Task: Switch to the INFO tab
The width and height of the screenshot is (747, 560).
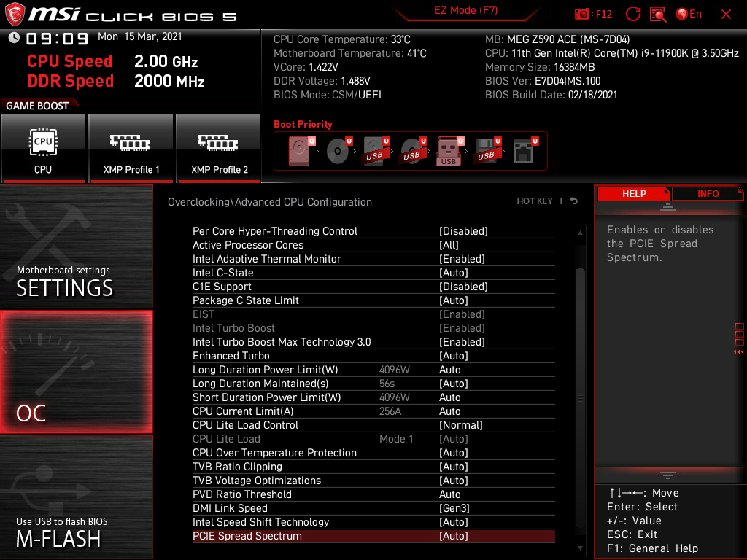Action: (x=708, y=194)
